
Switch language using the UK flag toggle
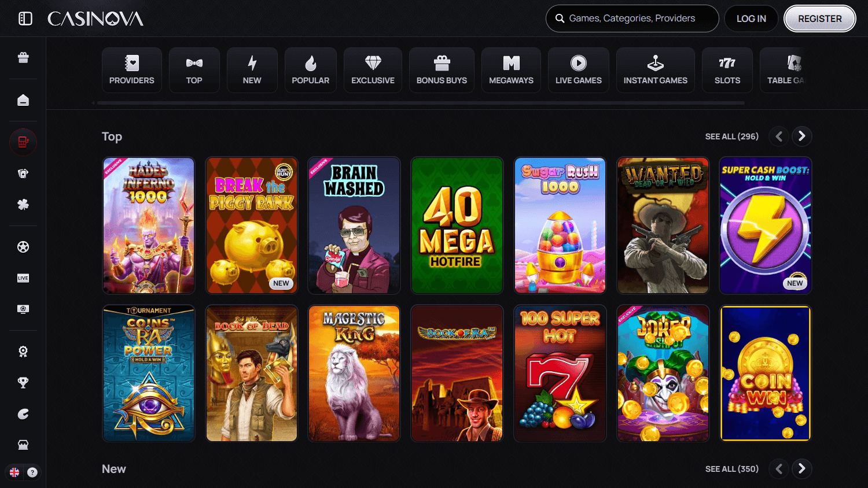(x=14, y=472)
